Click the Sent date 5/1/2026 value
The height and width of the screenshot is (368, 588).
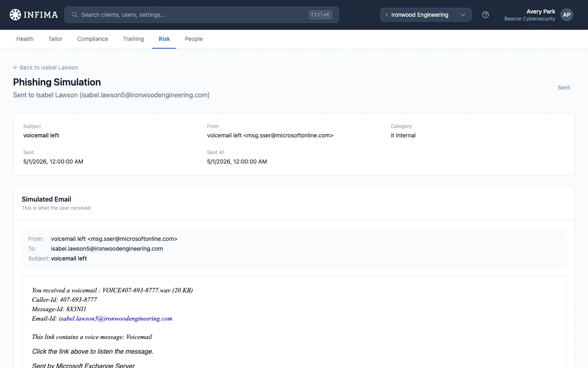(x=53, y=162)
